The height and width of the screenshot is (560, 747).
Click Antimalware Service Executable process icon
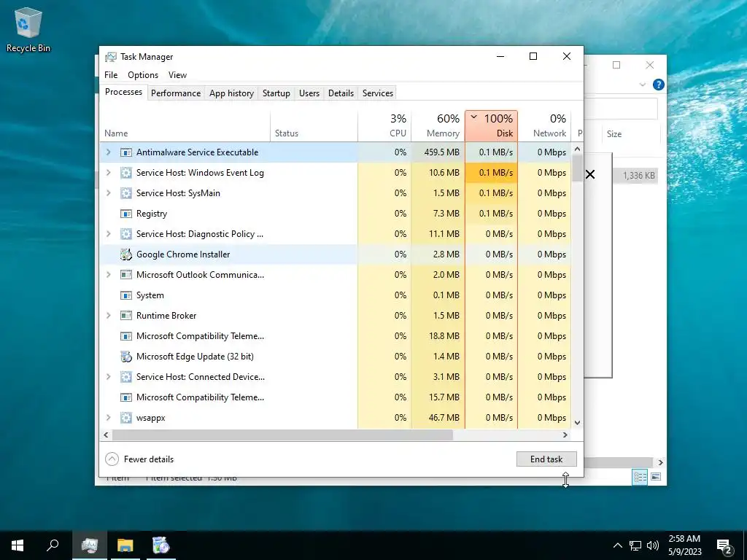(x=125, y=152)
